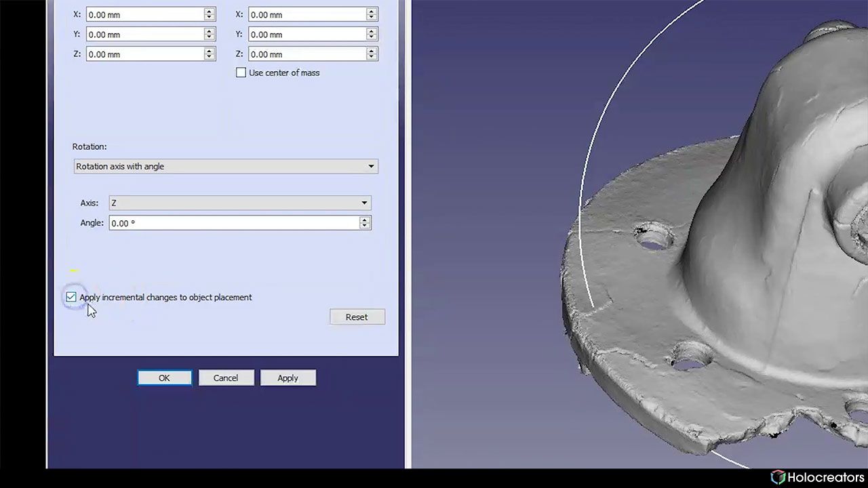Click OK to confirm the placement
This screenshot has width=868, height=488.
(x=164, y=378)
